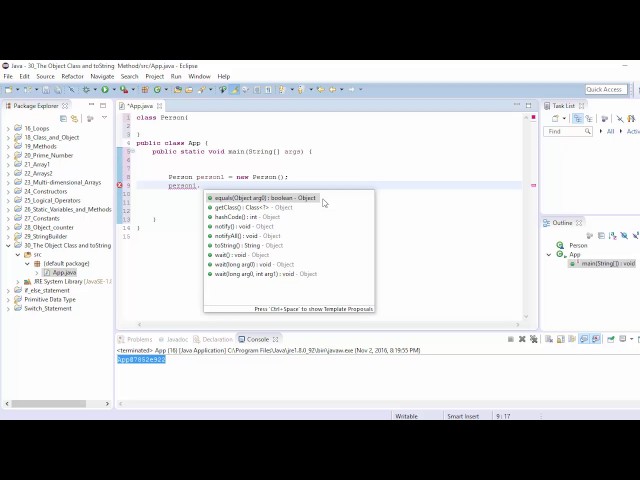640x480 pixels.
Task: Toggle Scheduled view in Task List
Action: click(589, 118)
